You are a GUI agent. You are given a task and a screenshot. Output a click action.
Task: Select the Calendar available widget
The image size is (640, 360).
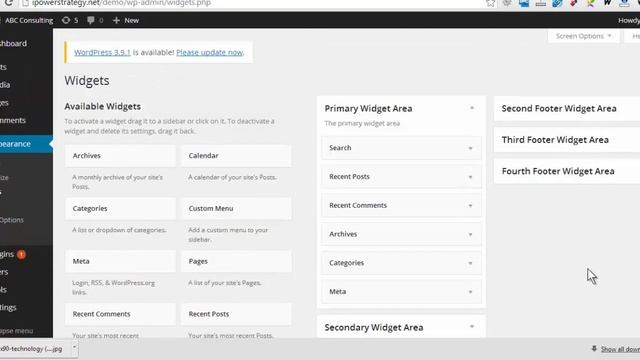click(x=236, y=156)
